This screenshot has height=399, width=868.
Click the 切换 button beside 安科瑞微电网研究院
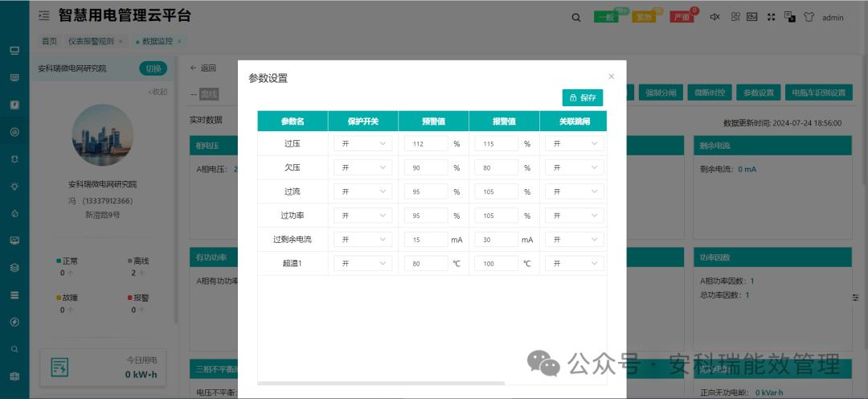click(154, 68)
